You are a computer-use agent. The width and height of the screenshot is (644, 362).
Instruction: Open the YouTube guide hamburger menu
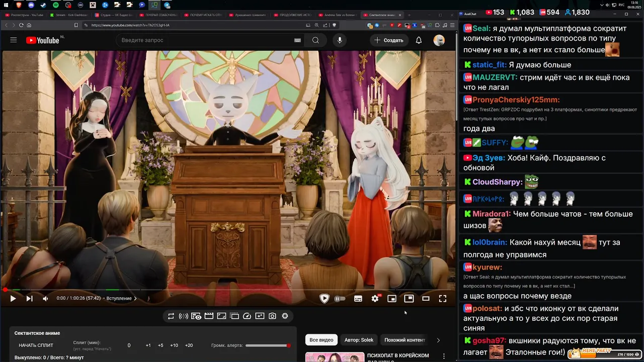click(14, 40)
